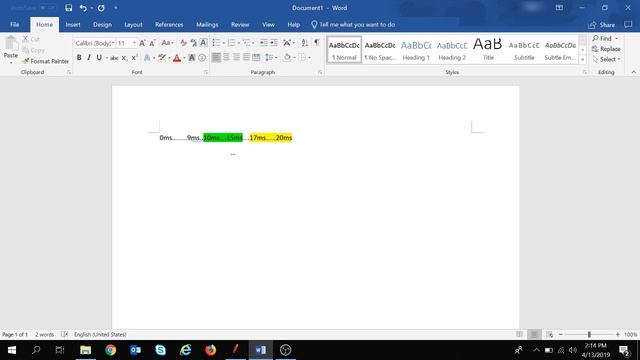Screen dimensions: 640x360
Task: Toggle Show/Hide paragraph marks
Action: [x=317, y=42]
